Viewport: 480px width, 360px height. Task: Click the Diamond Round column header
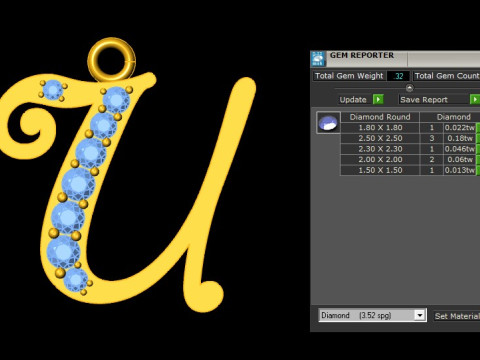pos(380,117)
